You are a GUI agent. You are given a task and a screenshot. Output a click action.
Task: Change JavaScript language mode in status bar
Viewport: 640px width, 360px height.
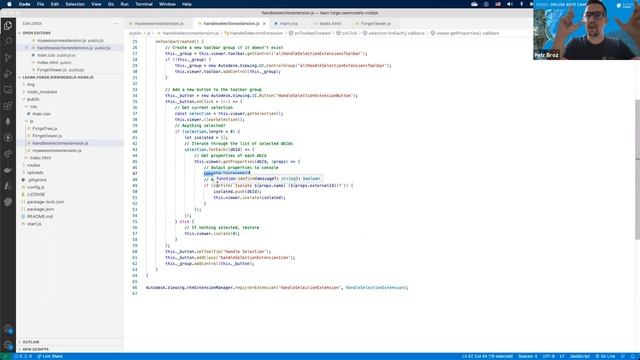[580, 356]
